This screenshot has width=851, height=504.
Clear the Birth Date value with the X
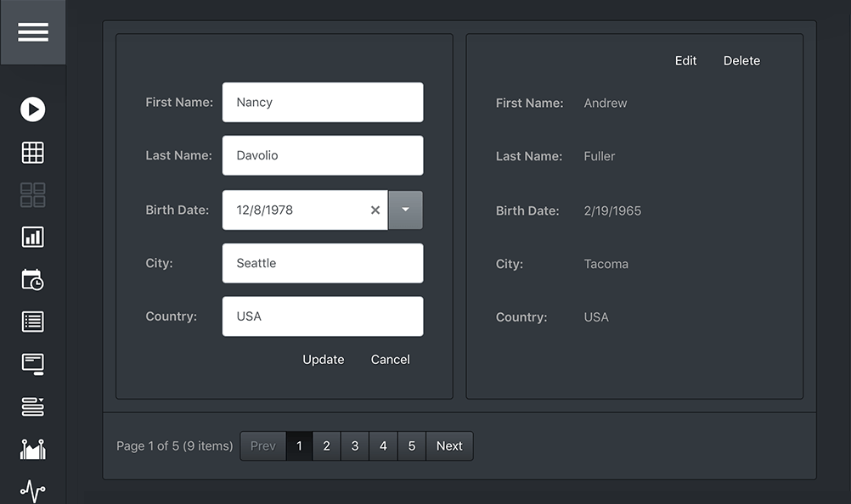tap(375, 210)
